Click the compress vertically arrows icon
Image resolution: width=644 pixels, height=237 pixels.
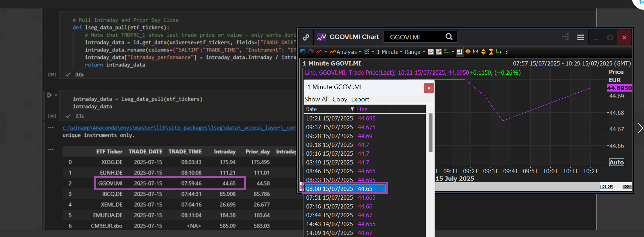click(491, 52)
